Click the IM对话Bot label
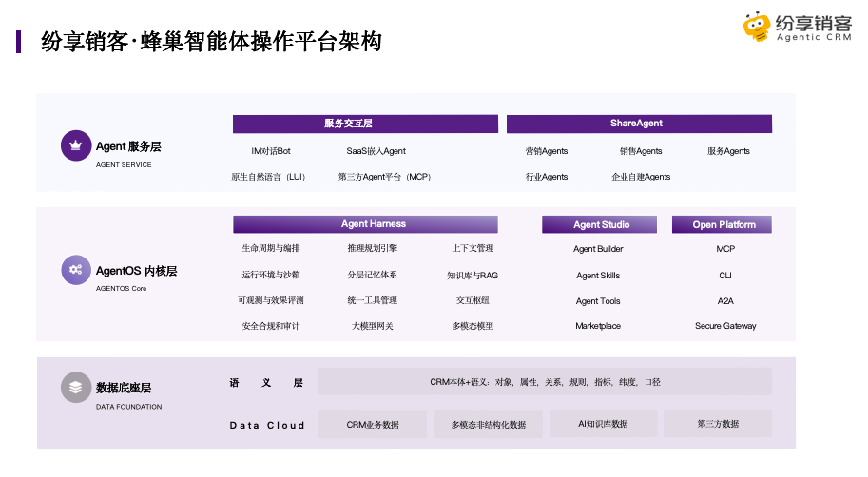Viewport: 868px width, 477px height. tap(271, 151)
